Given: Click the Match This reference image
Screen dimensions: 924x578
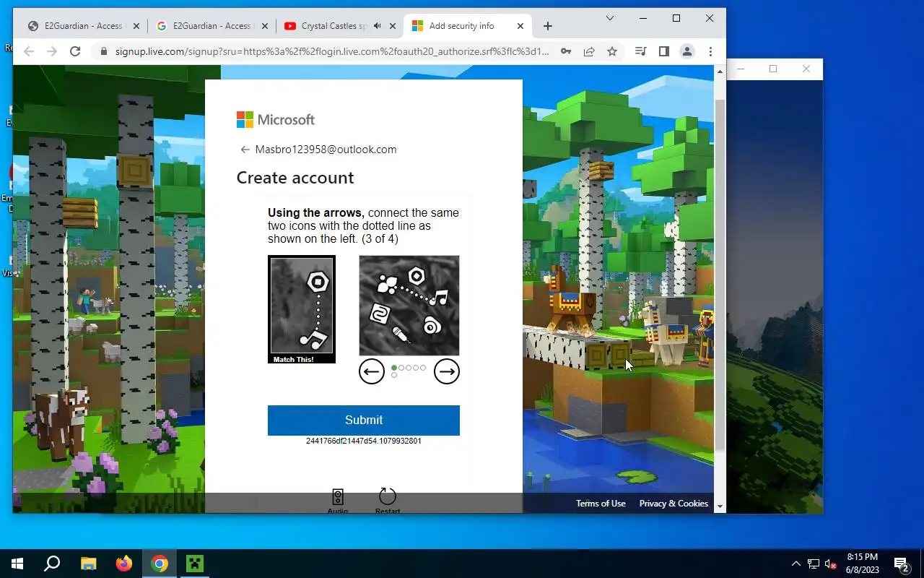Looking at the screenshot, I should click(x=302, y=309).
